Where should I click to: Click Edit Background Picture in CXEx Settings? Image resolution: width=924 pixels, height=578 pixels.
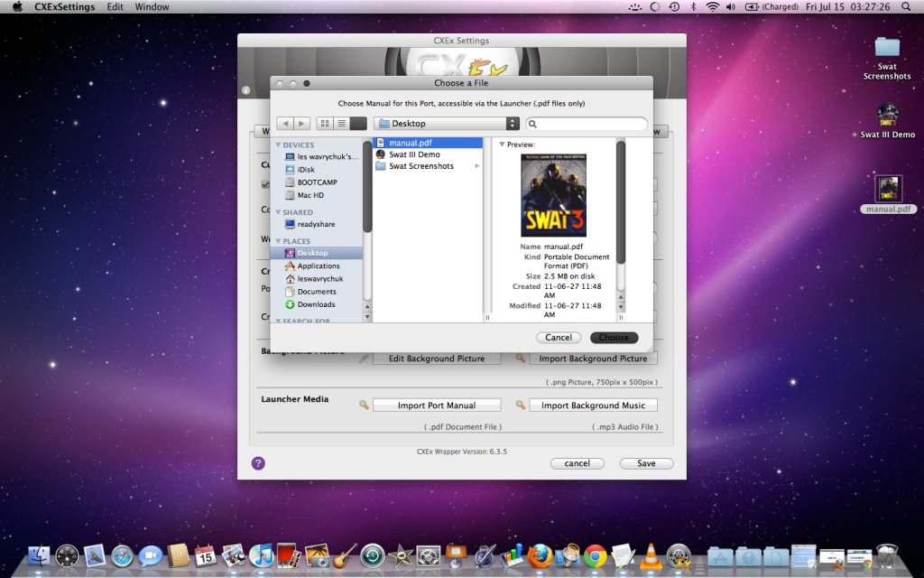coord(437,359)
